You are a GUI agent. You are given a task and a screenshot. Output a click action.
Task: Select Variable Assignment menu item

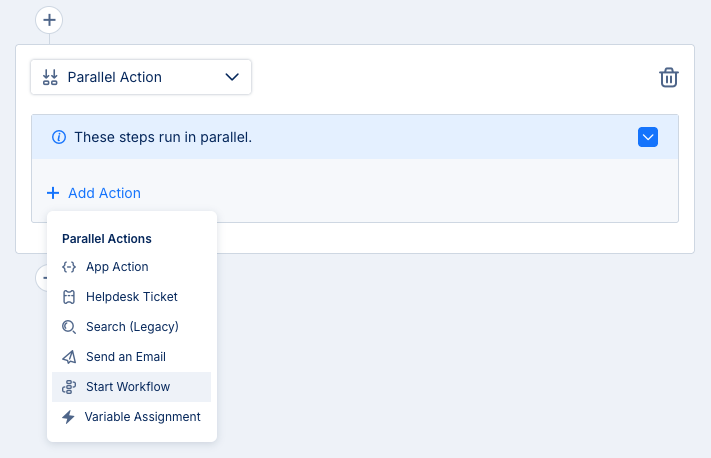pos(142,417)
